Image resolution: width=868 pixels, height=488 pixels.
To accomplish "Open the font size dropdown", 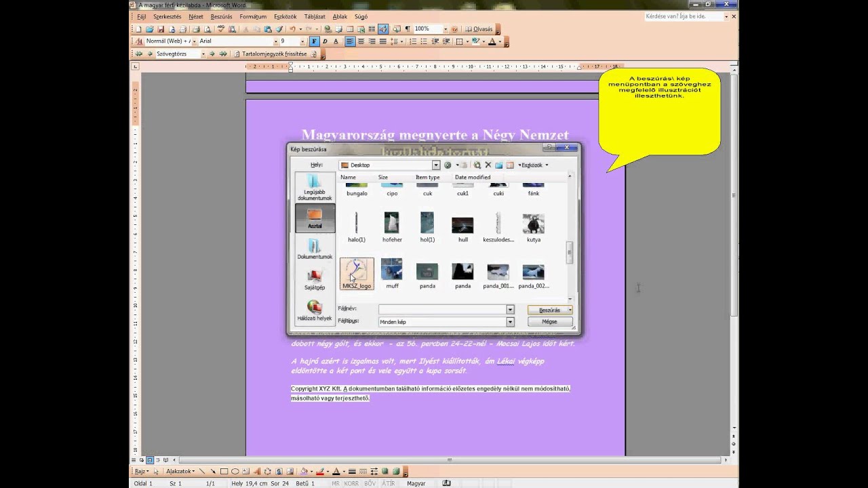I will tap(303, 41).
